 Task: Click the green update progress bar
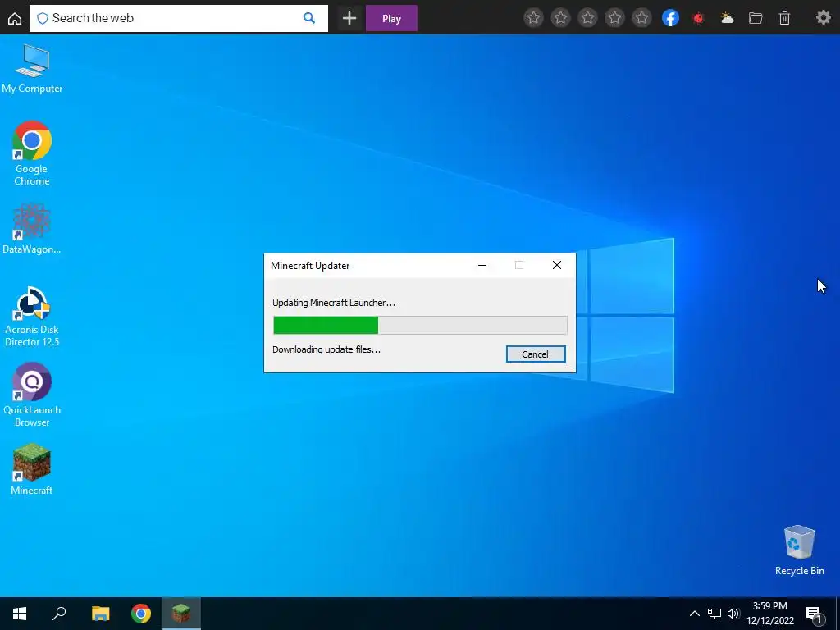click(x=420, y=325)
